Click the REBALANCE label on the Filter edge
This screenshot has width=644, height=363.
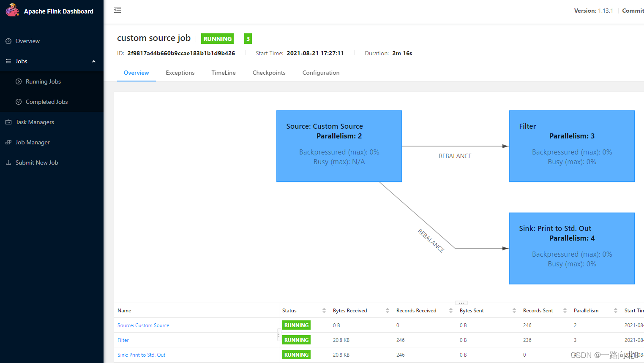pos(455,156)
